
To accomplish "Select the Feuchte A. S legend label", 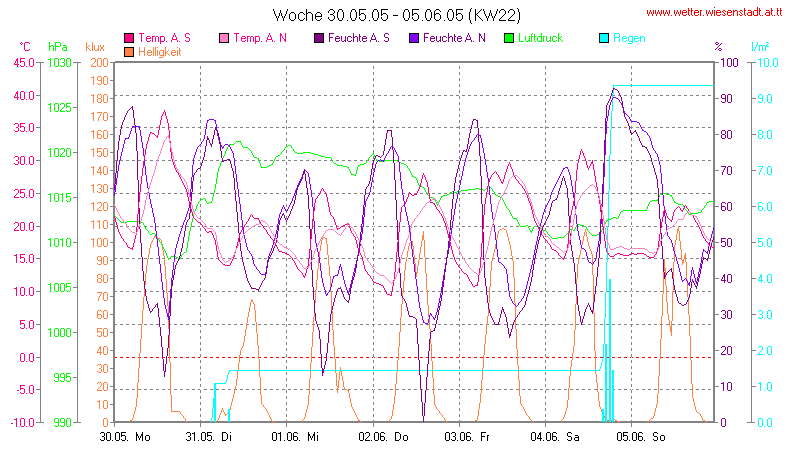I will [x=359, y=38].
